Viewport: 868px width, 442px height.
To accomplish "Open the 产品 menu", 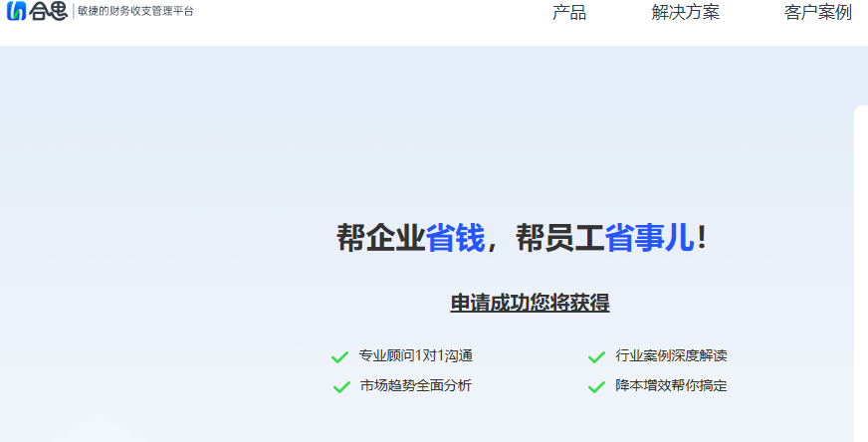I will pos(569,12).
